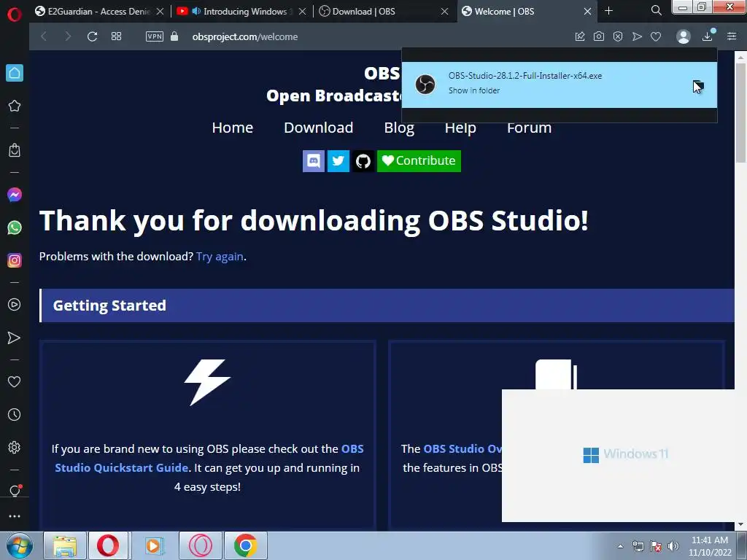Screen dimensions: 747x560
Task: Close the Download | OBS tab
Action: click(x=444, y=11)
